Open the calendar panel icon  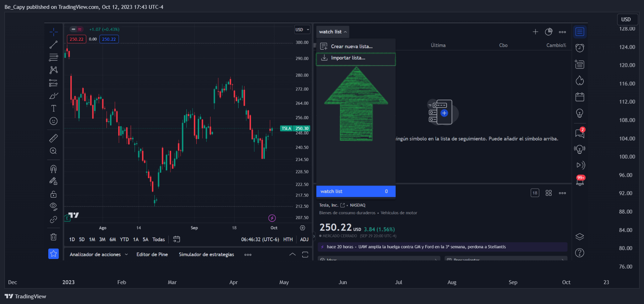pyautogui.click(x=580, y=97)
